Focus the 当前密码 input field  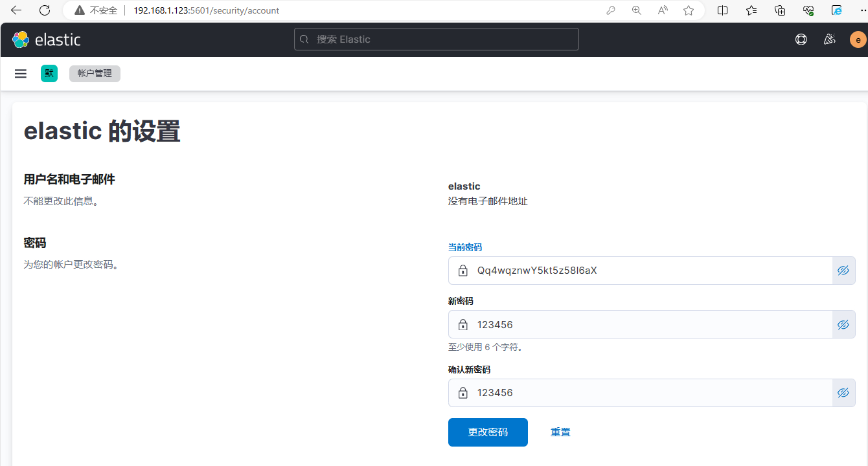(648, 271)
